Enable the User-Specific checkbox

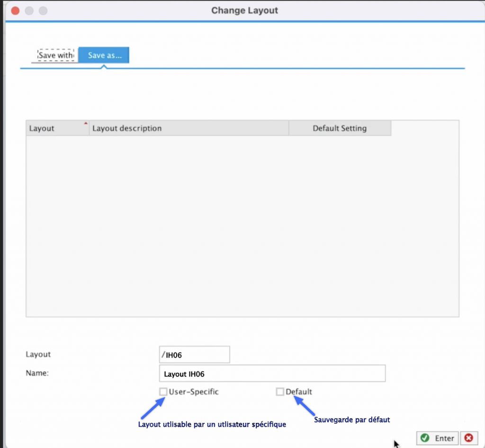pyautogui.click(x=163, y=392)
